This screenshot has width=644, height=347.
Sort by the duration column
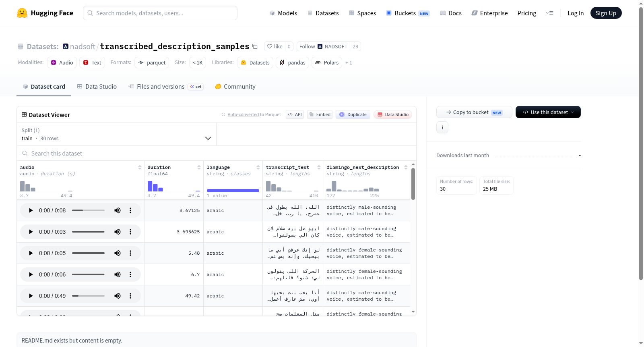pyautogui.click(x=199, y=167)
